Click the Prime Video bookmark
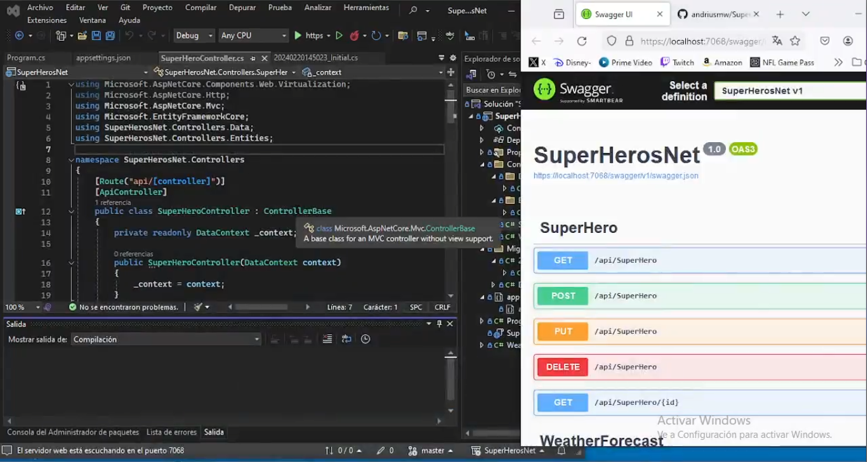 625,62
